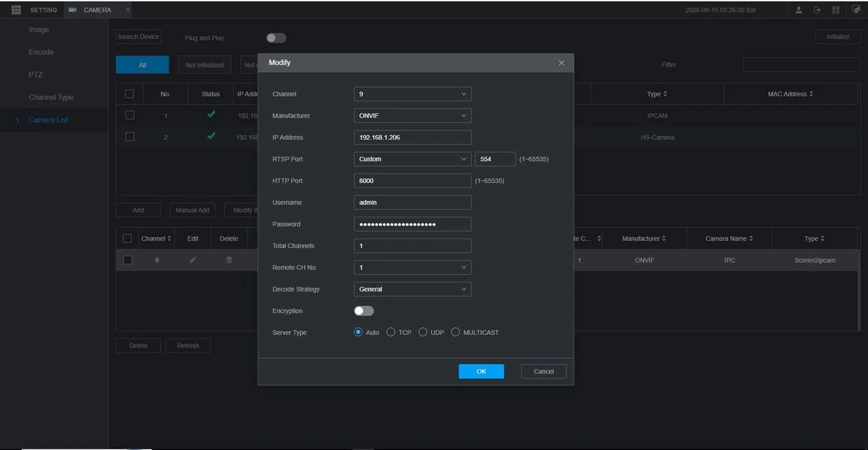Screen dimensions: 868x450
Task: Close the CAMERA tab with its X
Action: [128, 9]
